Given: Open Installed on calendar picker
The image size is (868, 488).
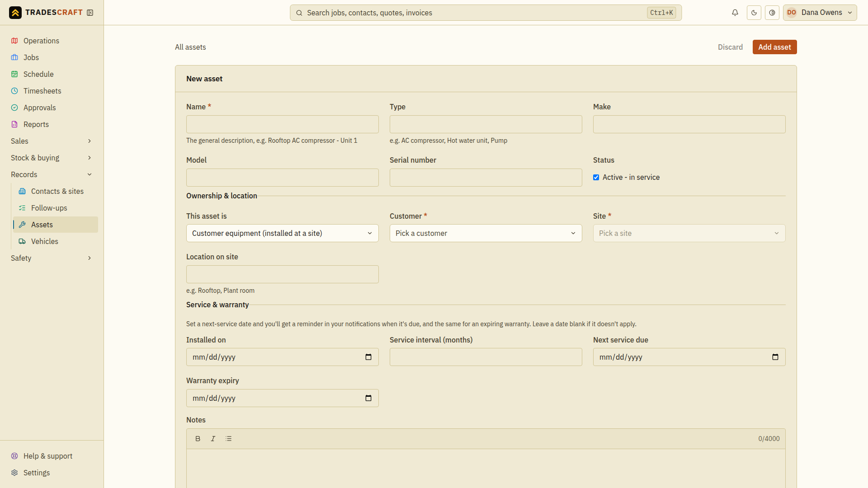Looking at the screenshot, I should tap(368, 357).
